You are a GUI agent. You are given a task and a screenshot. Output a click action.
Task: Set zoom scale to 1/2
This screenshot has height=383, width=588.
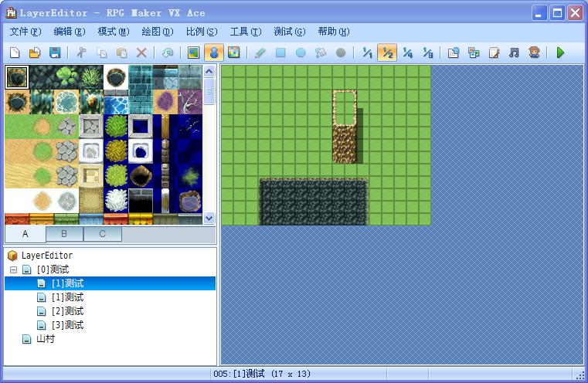pyautogui.click(x=387, y=53)
